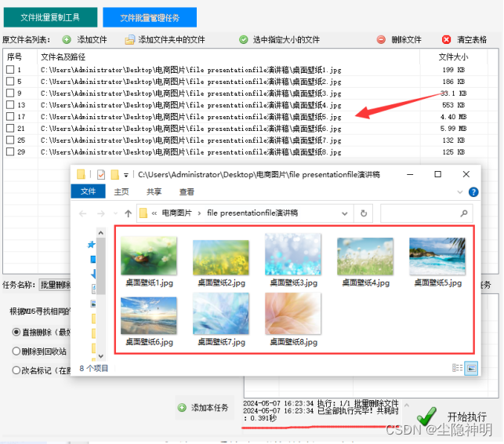
Task: Open the recent locations dropdown in Explorer
Action: coord(116,213)
